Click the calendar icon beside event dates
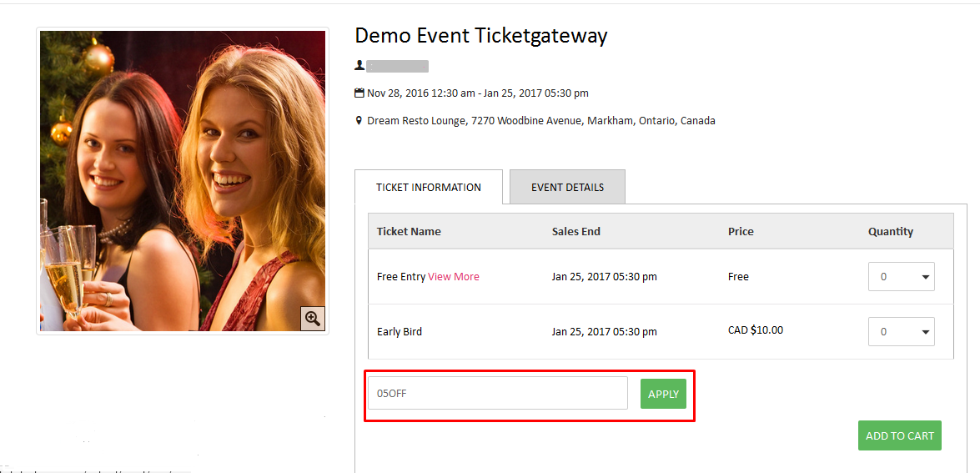The width and height of the screenshot is (980, 473). pyautogui.click(x=359, y=93)
